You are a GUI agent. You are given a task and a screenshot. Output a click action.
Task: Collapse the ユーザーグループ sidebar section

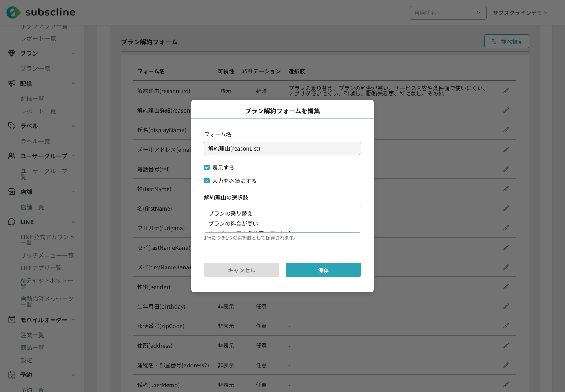coord(73,156)
